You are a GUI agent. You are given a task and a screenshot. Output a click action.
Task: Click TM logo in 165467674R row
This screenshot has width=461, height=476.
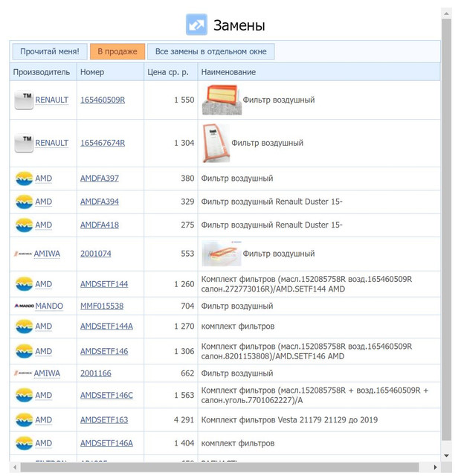point(24,143)
